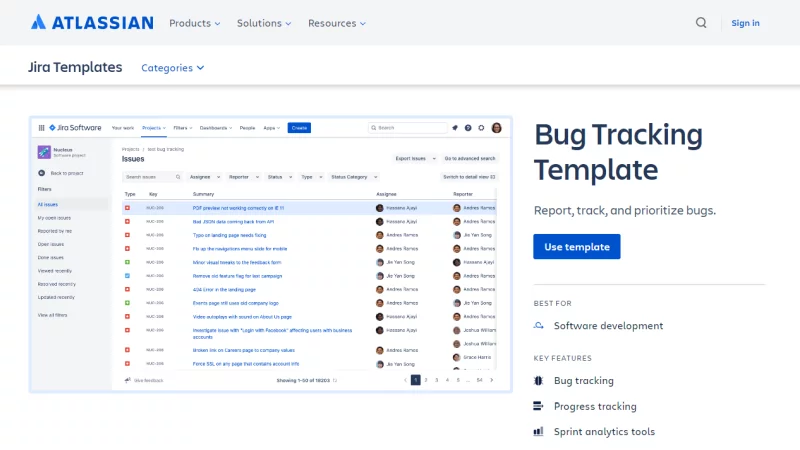Open the Categories dropdown
This screenshot has width=800, height=450.
(x=172, y=68)
